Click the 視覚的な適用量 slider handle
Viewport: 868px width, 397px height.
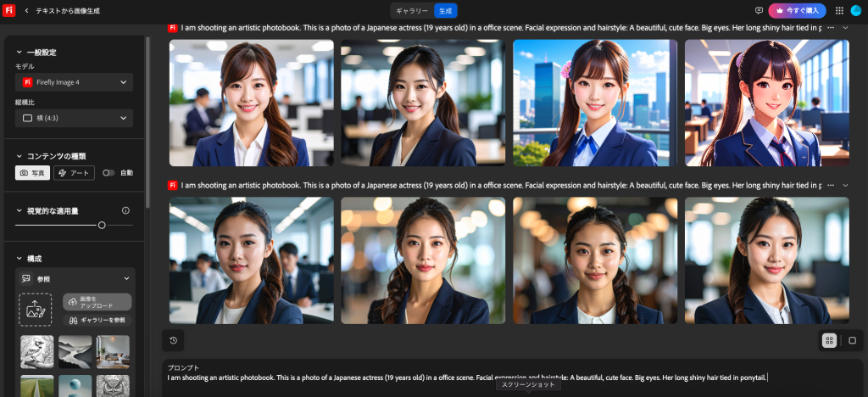point(102,225)
